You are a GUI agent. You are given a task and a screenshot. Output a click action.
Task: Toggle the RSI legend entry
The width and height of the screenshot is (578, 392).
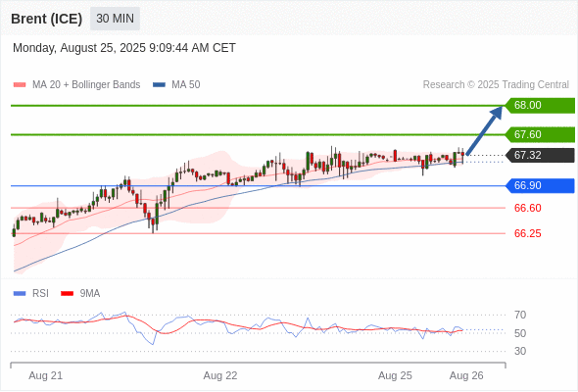pyautogui.click(x=30, y=294)
